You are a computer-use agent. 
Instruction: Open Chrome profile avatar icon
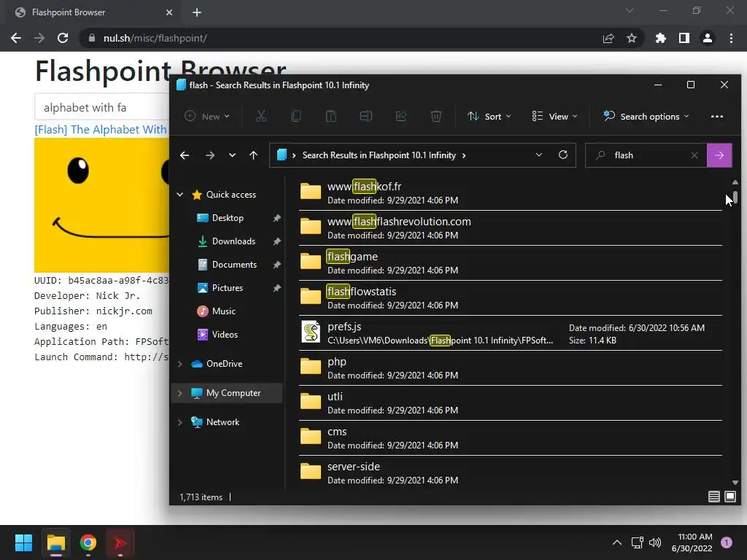(x=708, y=38)
